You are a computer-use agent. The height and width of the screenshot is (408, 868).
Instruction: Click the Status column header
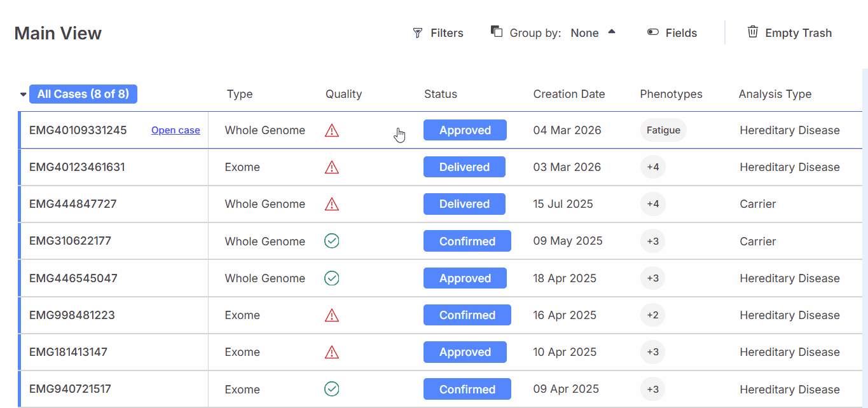point(441,94)
